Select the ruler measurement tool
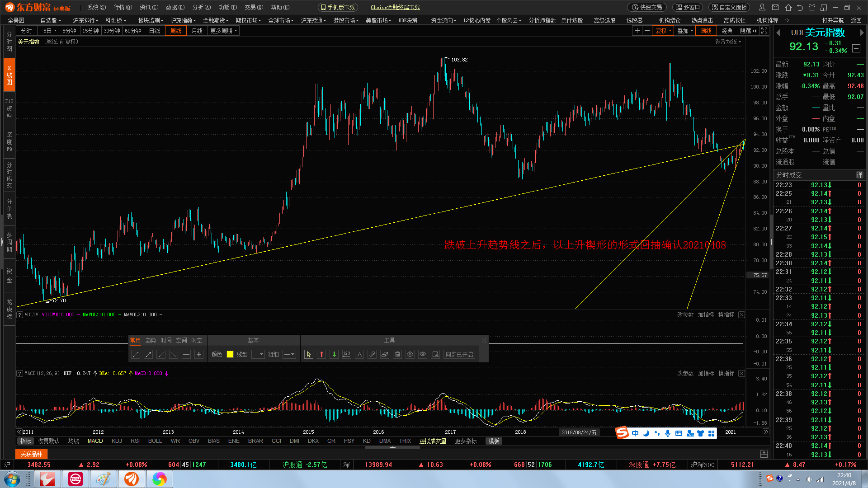 pos(372,355)
